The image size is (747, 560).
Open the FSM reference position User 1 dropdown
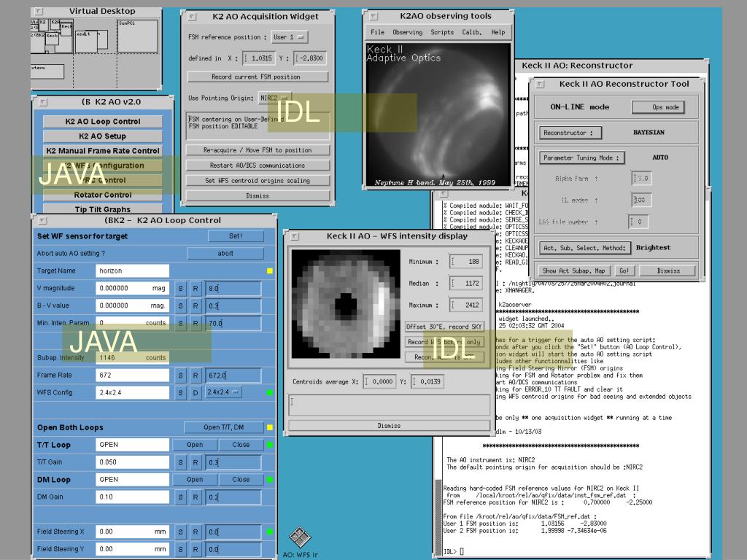tap(290, 37)
